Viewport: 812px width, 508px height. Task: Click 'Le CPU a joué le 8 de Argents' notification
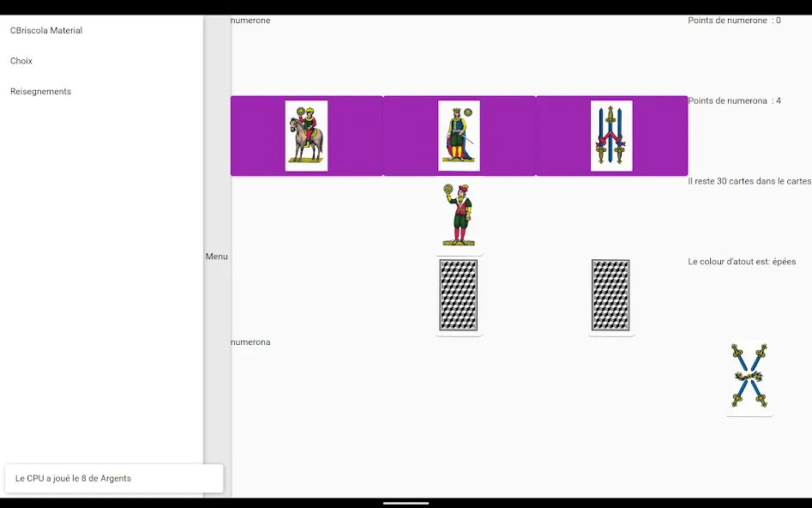tap(114, 478)
